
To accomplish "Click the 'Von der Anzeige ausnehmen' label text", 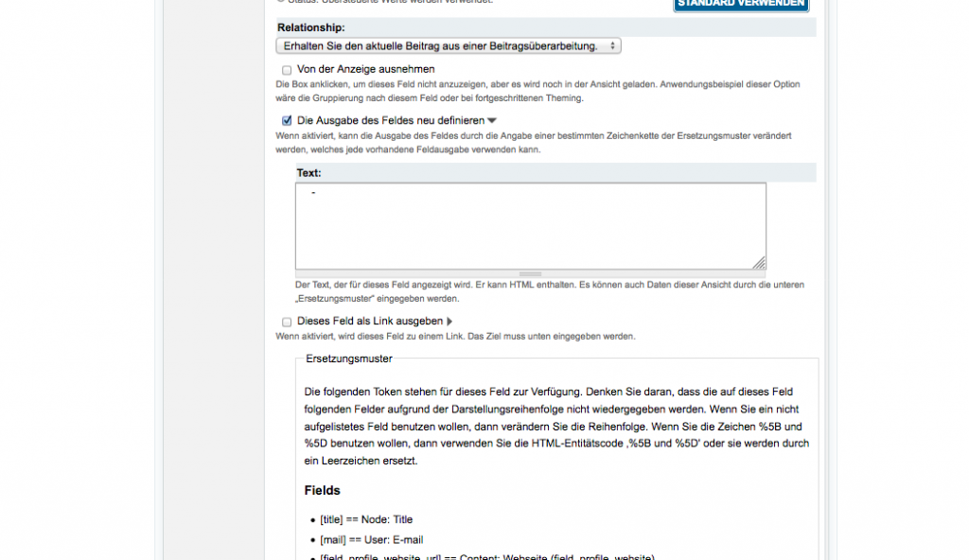I will 365,69.
